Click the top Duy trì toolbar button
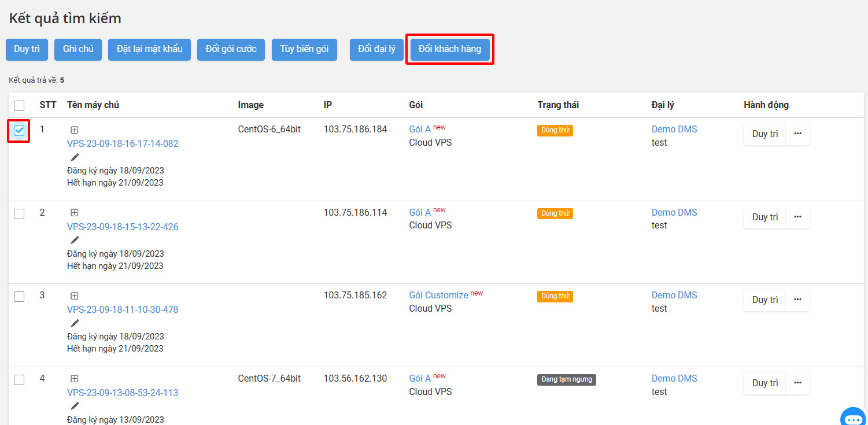This screenshot has height=425, width=868. (x=27, y=49)
